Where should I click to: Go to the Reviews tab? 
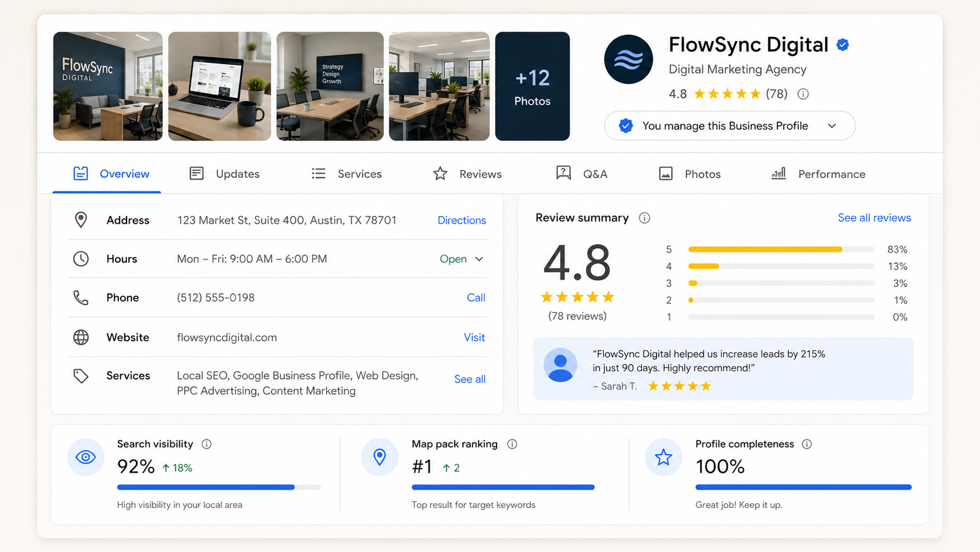467,174
